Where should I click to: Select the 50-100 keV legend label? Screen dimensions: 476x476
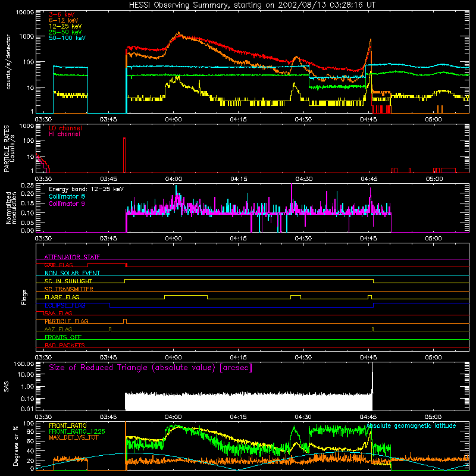tap(67, 38)
